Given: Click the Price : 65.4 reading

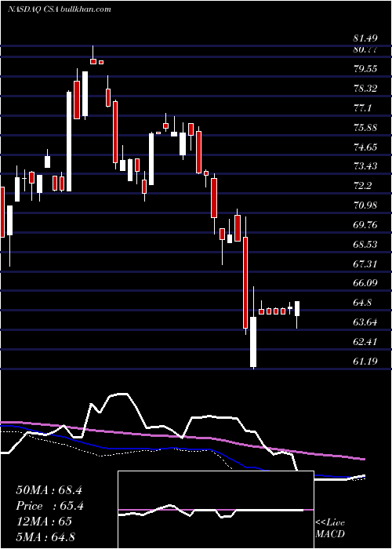Looking at the screenshot, I should click(49, 506).
